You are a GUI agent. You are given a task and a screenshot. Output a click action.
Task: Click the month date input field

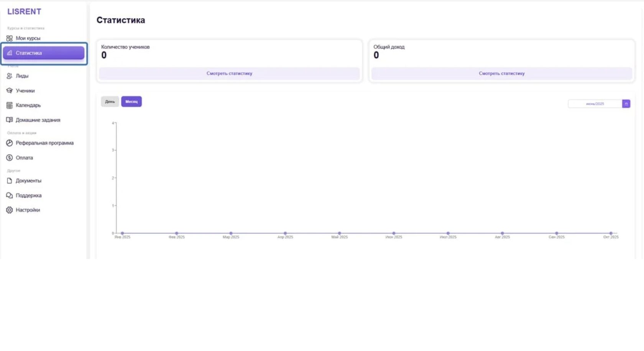click(595, 104)
